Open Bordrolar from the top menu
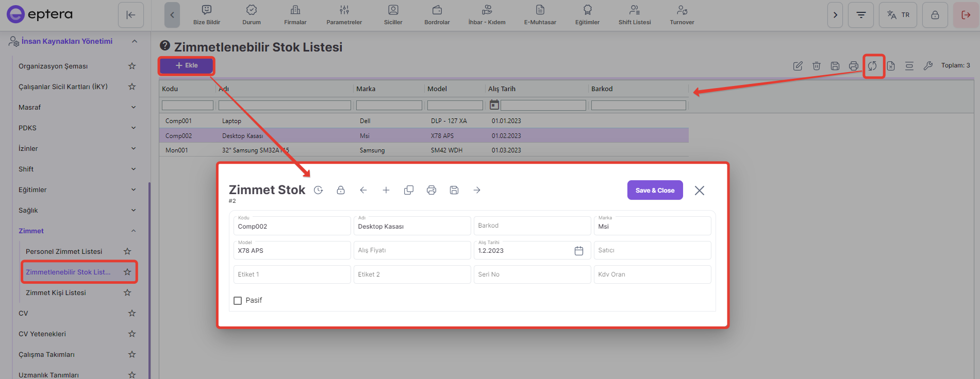 [437, 15]
